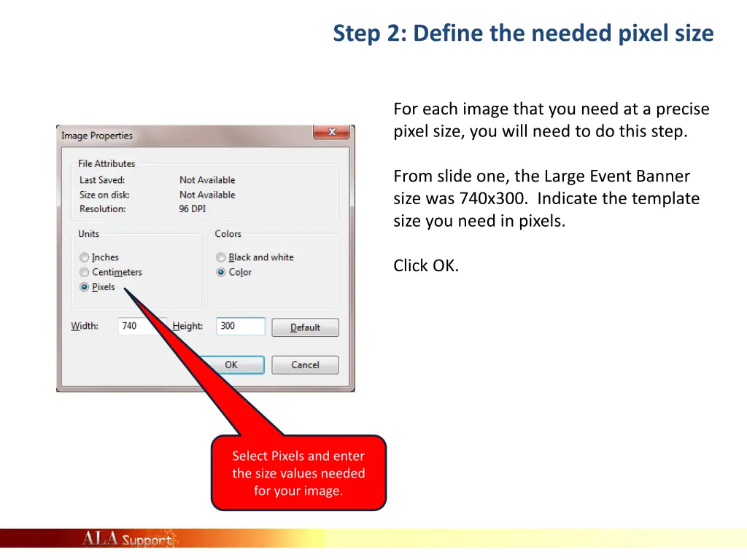The image size is (747, 560).
Task: Select the Inches unit radio button
Action: tap(85, 257)
